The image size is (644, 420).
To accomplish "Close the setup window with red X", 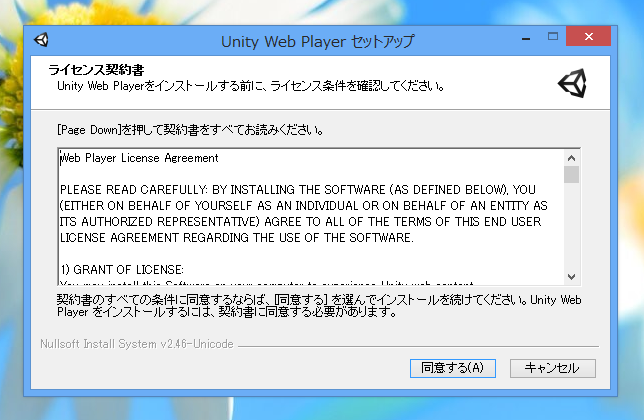I will [x=588, y=37].
